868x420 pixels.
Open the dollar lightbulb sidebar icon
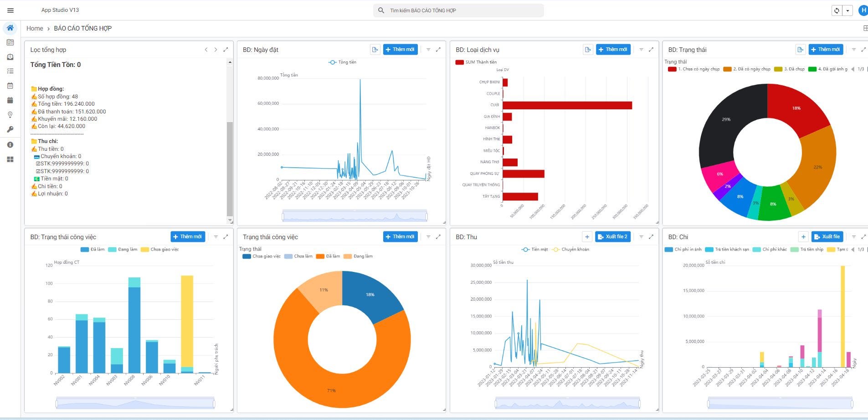pyautogui.click(x=10, y=115)
